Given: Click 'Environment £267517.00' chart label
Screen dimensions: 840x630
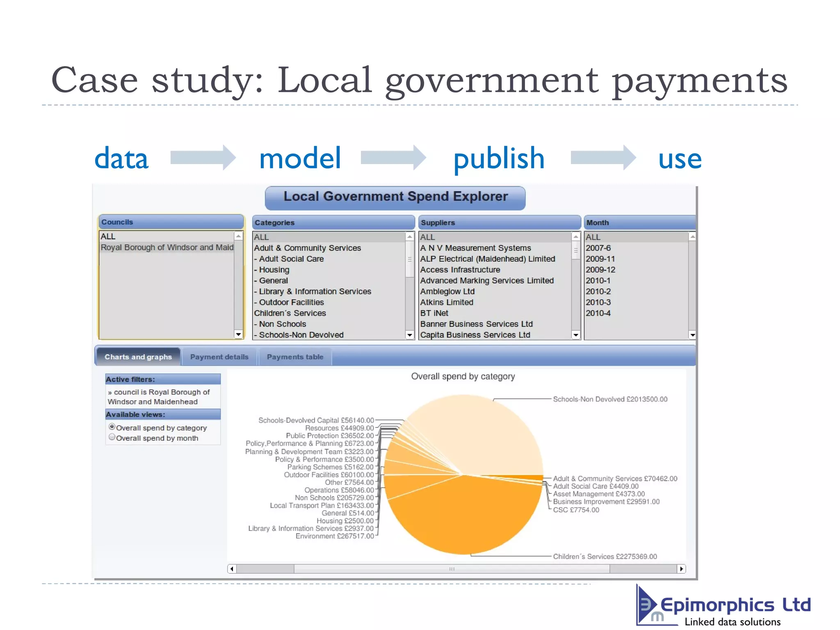Looking at the screenshot, I should pos(335,536).
